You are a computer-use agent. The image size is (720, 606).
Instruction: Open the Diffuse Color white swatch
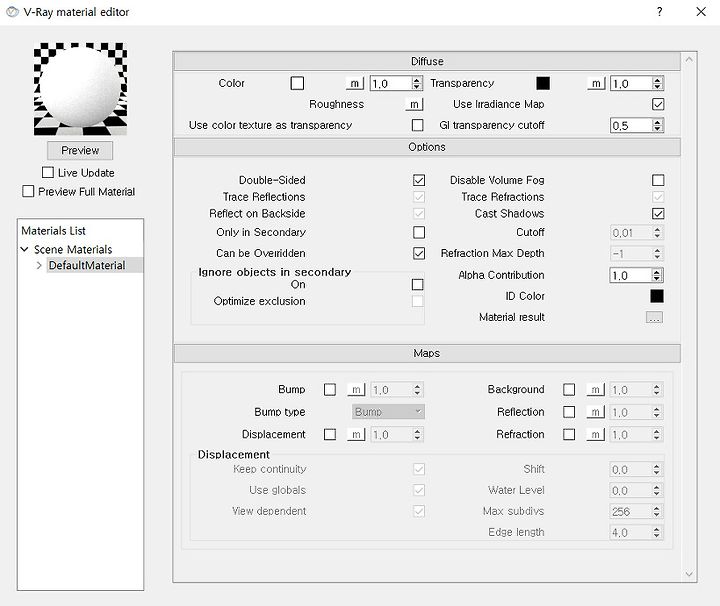[x=297, y=84]
